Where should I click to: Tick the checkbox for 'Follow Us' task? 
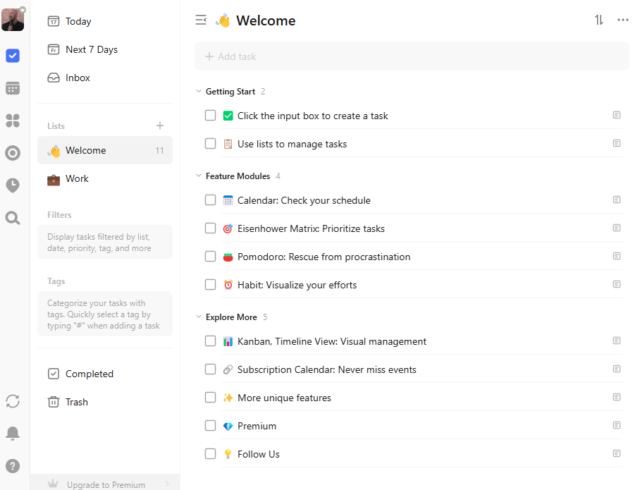click(x=210, y=454)
